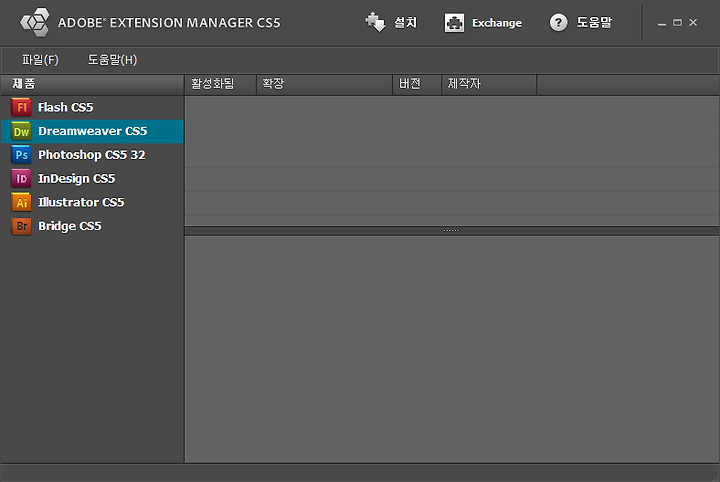Click the Exchange button label

(497, 22)
